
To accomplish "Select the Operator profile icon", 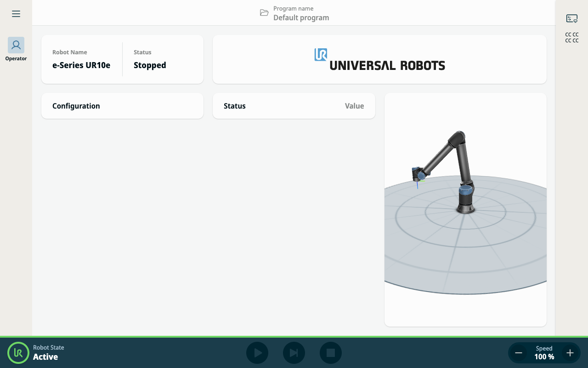I will coord(16,45).
